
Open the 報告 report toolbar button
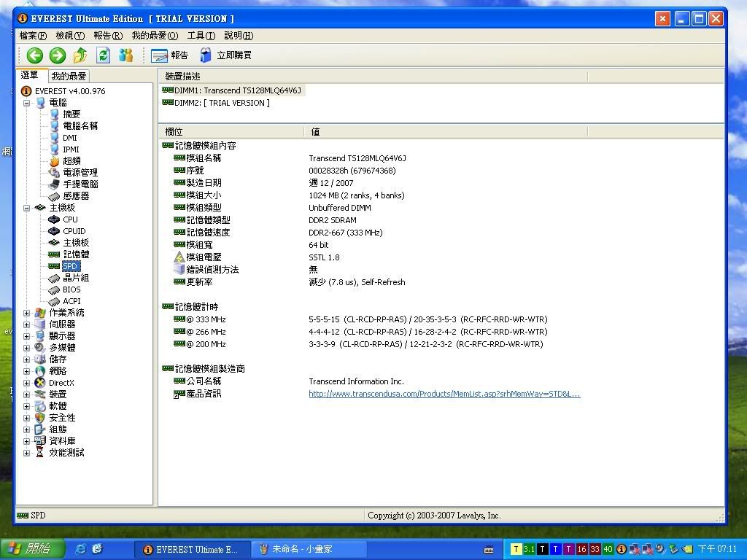coord(169,55)
